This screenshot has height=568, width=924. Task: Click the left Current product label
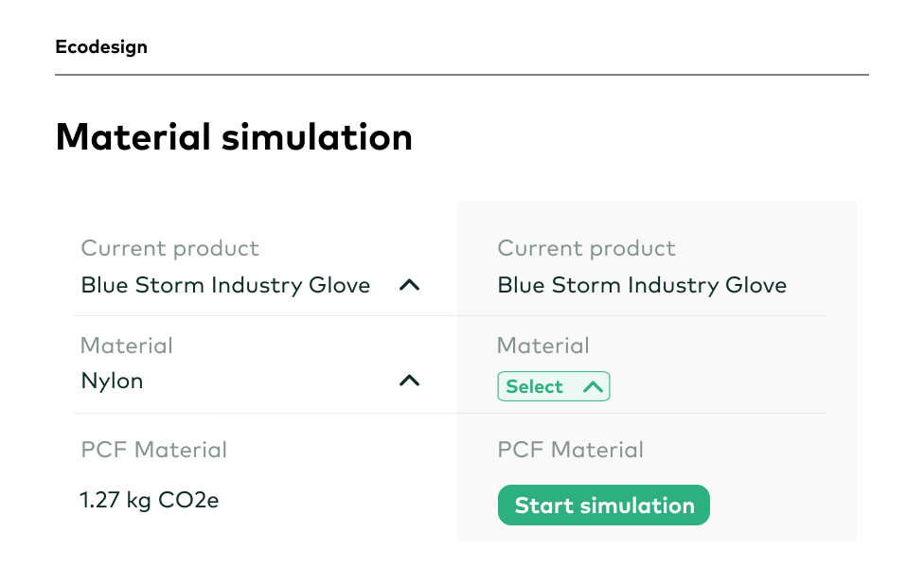click(x=169, y=248)
